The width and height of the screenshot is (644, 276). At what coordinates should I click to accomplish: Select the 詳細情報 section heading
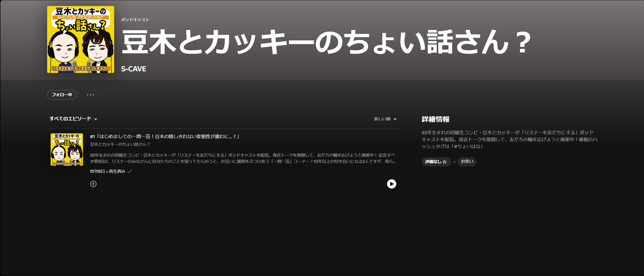[x=435, y=120]
